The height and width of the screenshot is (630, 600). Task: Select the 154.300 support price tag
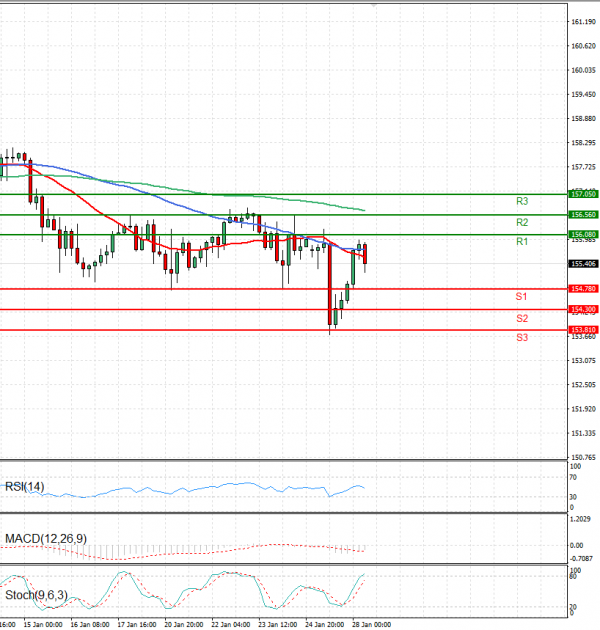point(584,309)
